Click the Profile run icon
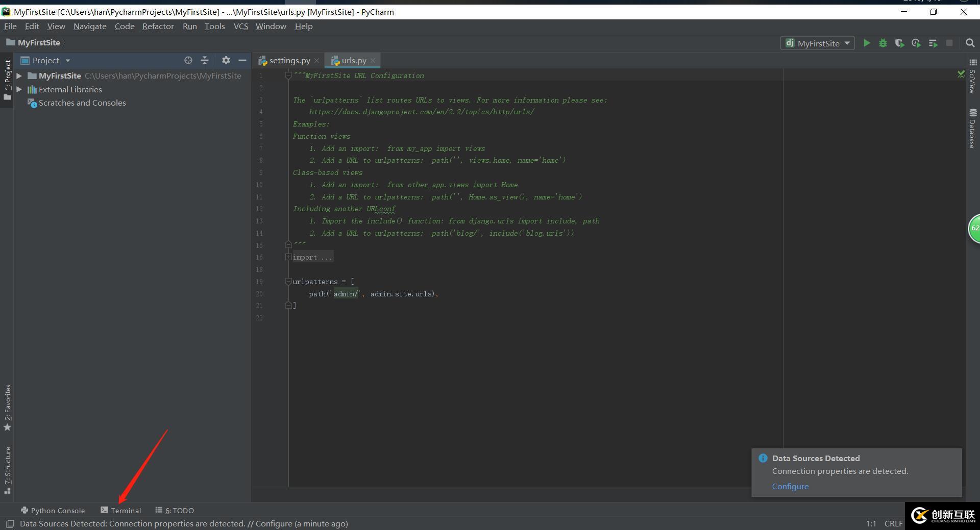Screen dimensions: 980x530 point(916,43)
